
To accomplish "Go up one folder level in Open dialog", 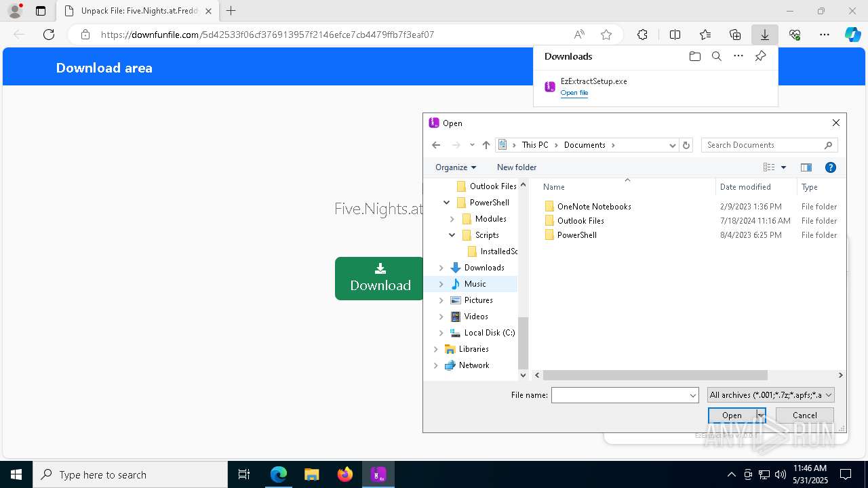I will click(486, 145).
